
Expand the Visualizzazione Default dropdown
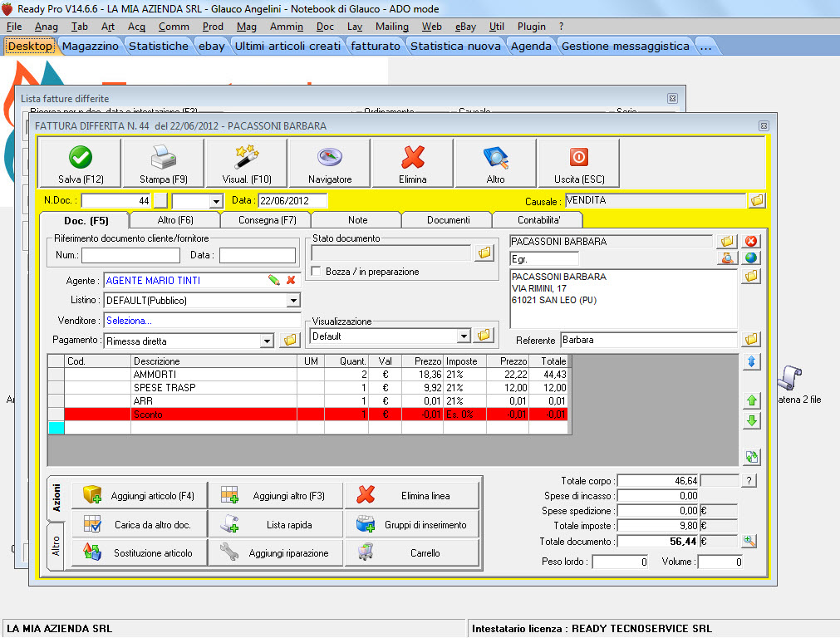click(464, 336)
